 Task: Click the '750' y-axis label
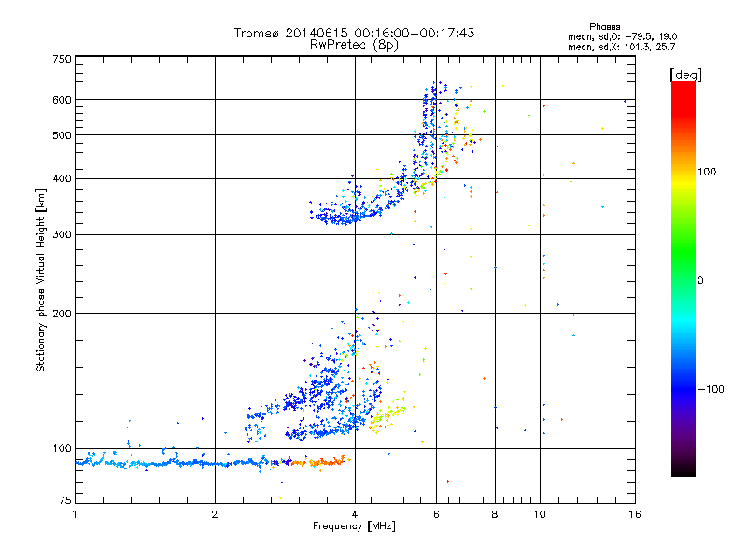tap(62, 59)
